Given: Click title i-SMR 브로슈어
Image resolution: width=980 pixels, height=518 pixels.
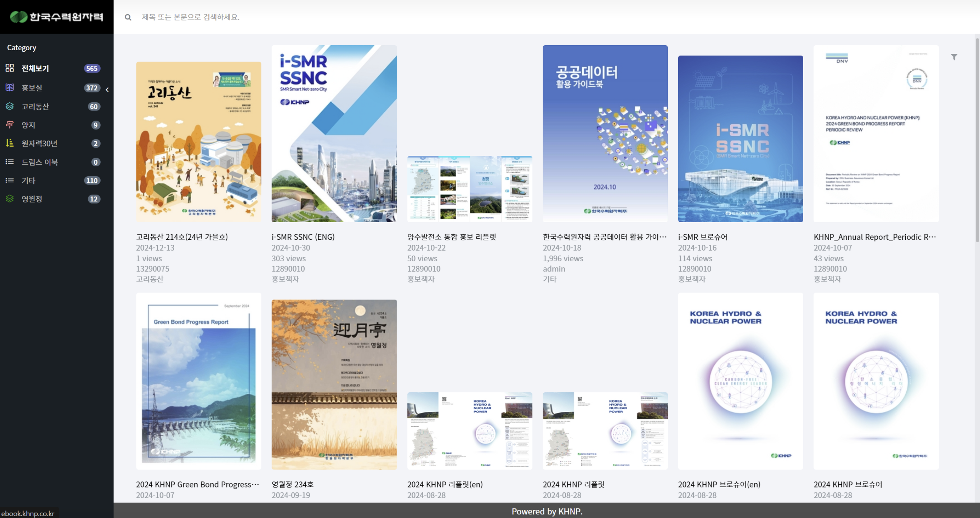Looking at the screenshot, I should pos(703,237).
